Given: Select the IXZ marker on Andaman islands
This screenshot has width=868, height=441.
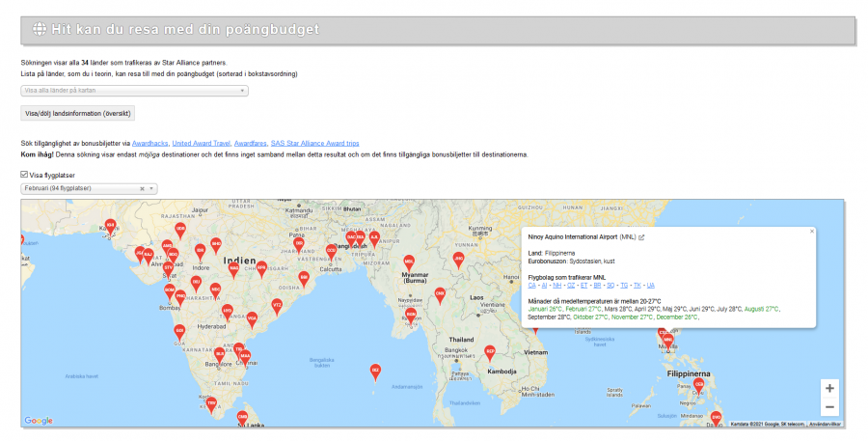Looking at the screenshot, I should pyautogui.click(x=376, y=371).
